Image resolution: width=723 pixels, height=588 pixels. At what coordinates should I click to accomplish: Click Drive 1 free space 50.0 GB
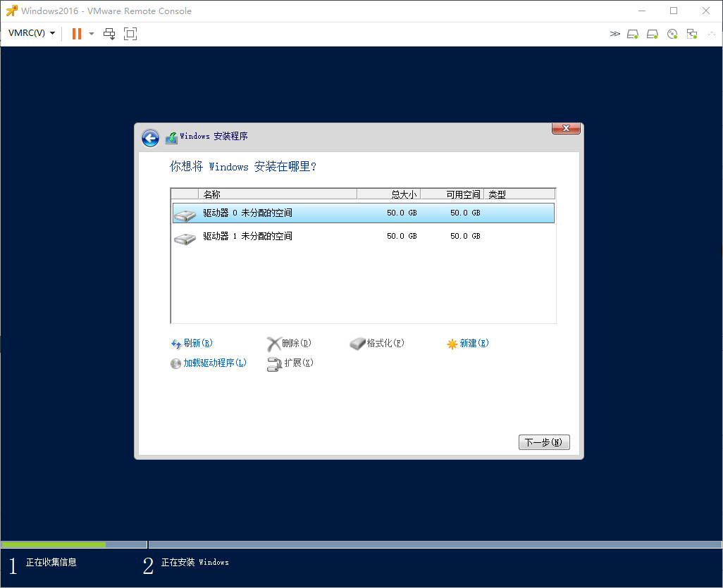(x=465, y=236)
